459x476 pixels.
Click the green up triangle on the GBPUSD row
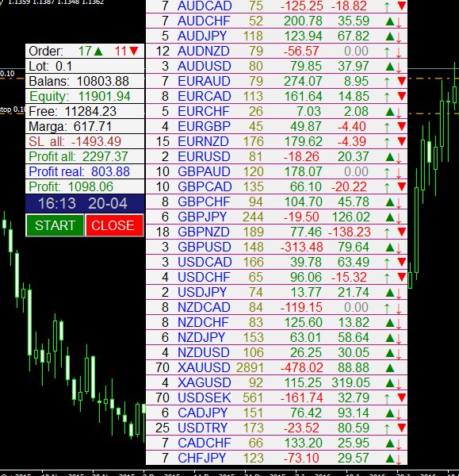point(390,248)
